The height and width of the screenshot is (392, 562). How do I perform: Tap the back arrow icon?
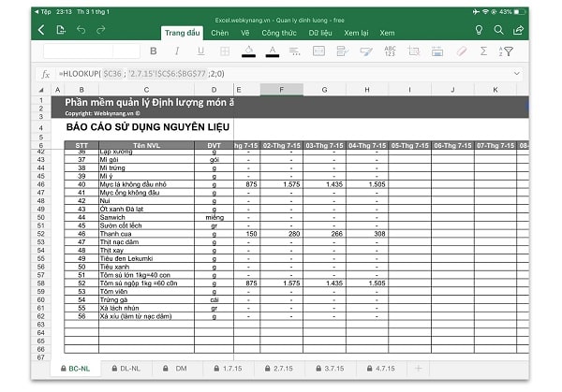pyautogui.click(x=41, y=30)
